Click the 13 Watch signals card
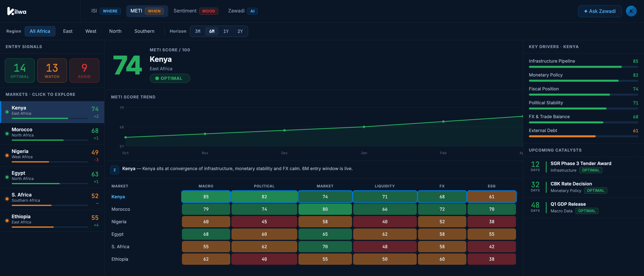644x276 pixels. [52, 71]
